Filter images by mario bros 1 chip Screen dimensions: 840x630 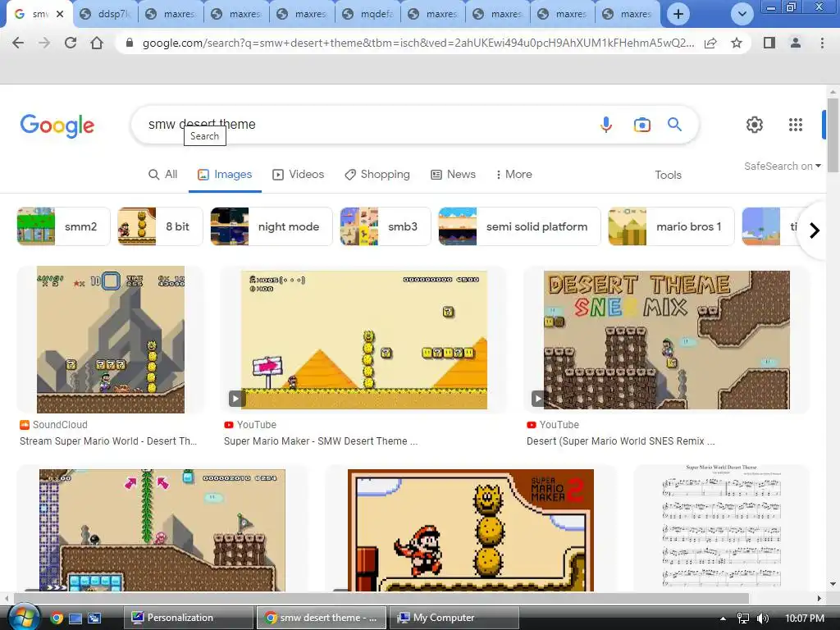pyautogui.click(x=671, y=226)
